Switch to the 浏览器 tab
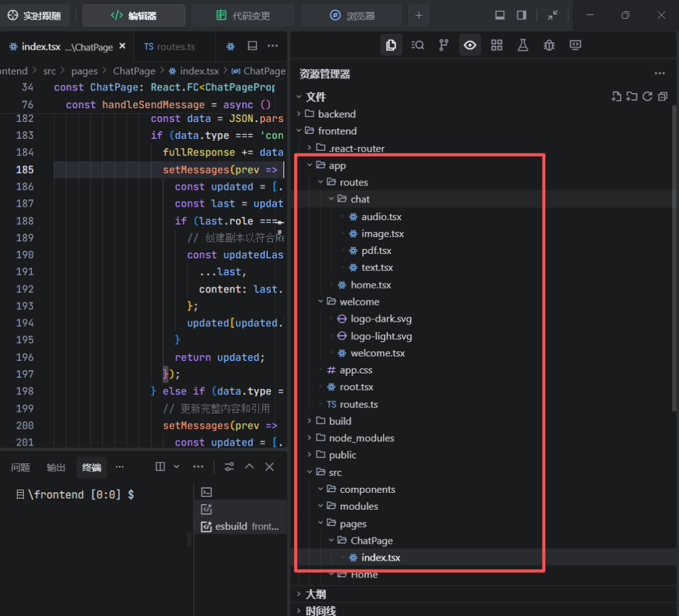The width and height of the screenshot is (679, 616). [351, 16]
